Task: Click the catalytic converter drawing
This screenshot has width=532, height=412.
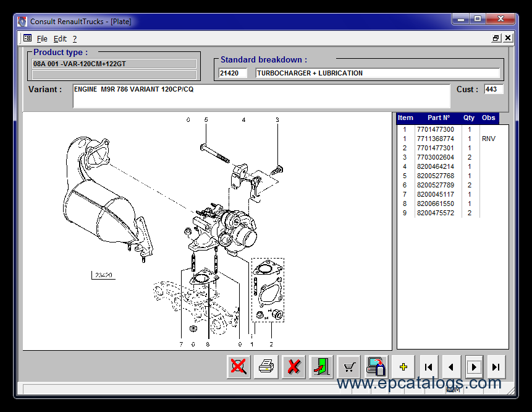Action: point(109,199)
